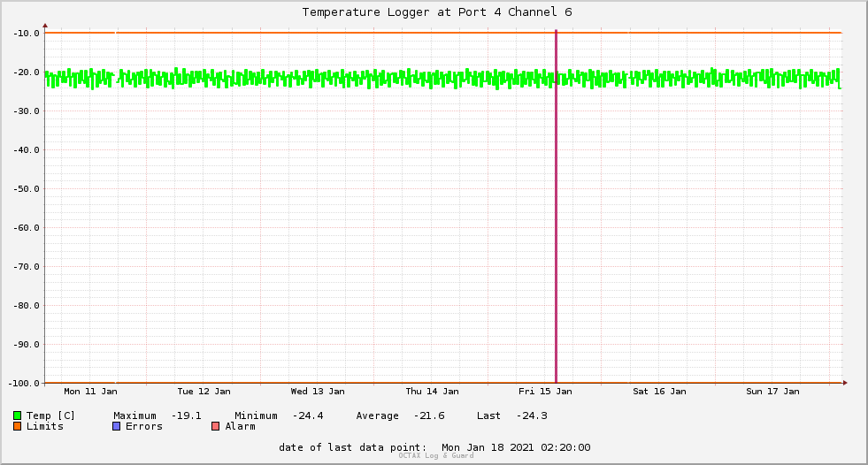Click the -100.0 y-axis label
Viewport: 868px width, 465px height.
coord(24,383)
